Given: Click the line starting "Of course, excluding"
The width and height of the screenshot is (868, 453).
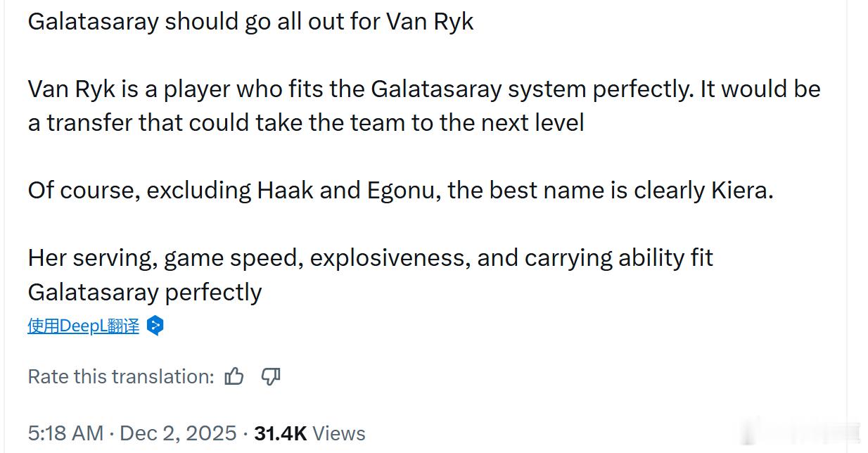Looking at the screenshot, I should (x=400, y=191).
